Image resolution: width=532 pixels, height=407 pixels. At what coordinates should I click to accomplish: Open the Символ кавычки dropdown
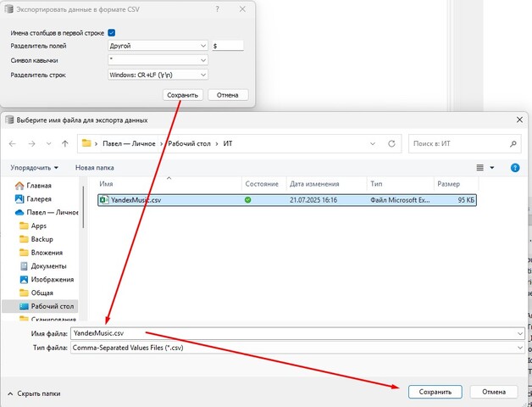click(x=158, y=60)
